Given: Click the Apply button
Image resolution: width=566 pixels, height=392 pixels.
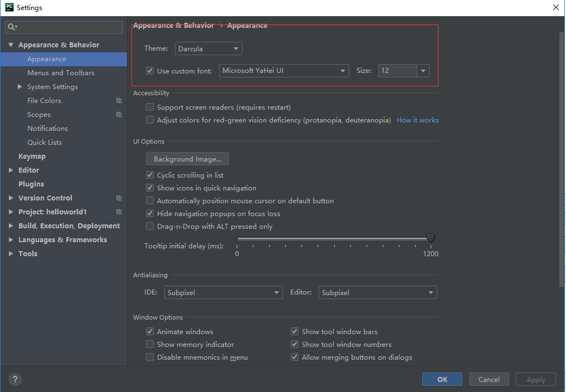Looking at the screenshot, I should coord(536,379).
